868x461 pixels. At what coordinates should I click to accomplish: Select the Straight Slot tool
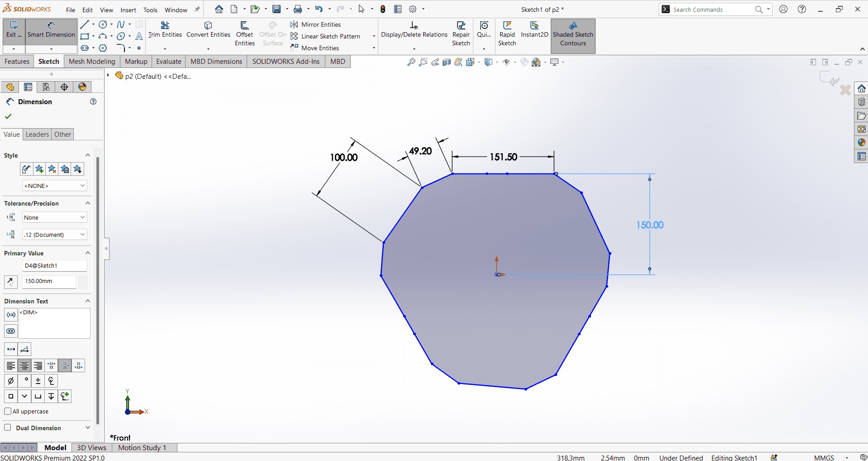click(x=85, y=48)
